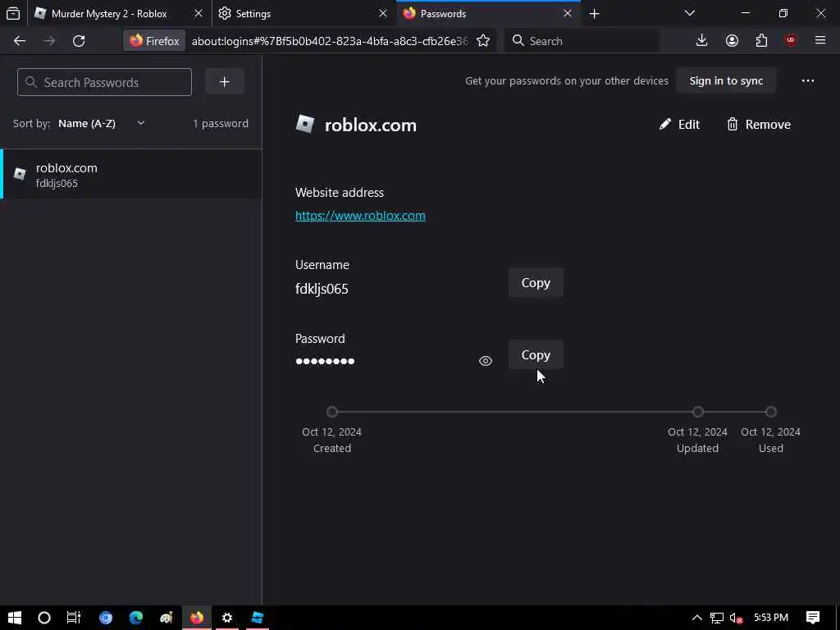
Task: Open the Action Center notifications
Action: tap(813, 618)
